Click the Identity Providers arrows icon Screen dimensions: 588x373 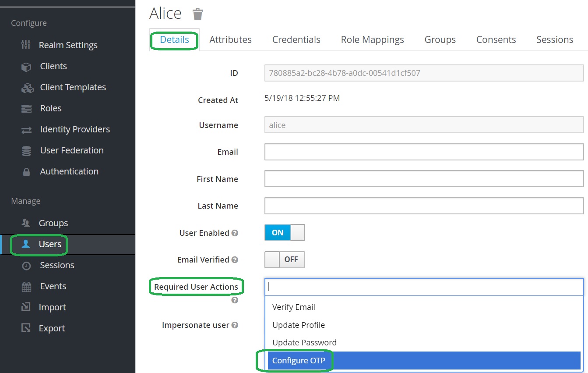coord(26,130)
